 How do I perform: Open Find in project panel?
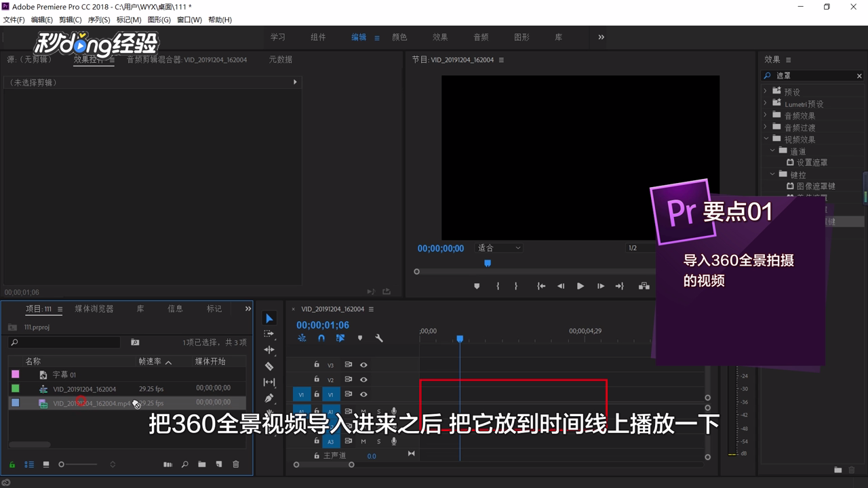(185, 464)
